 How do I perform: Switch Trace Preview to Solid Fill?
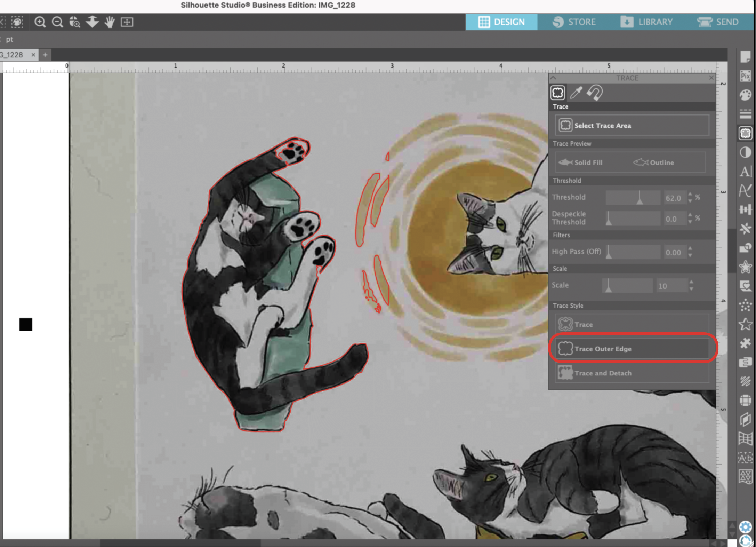(x=581, y=162)
